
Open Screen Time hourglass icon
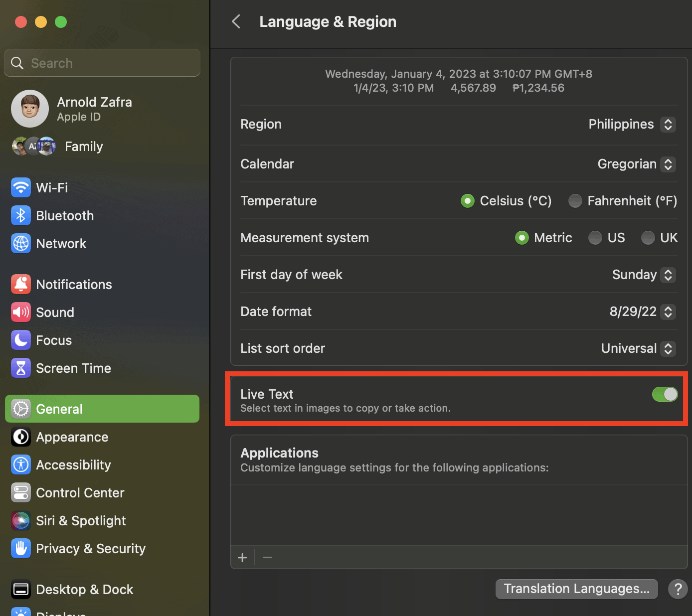point(21,368)
